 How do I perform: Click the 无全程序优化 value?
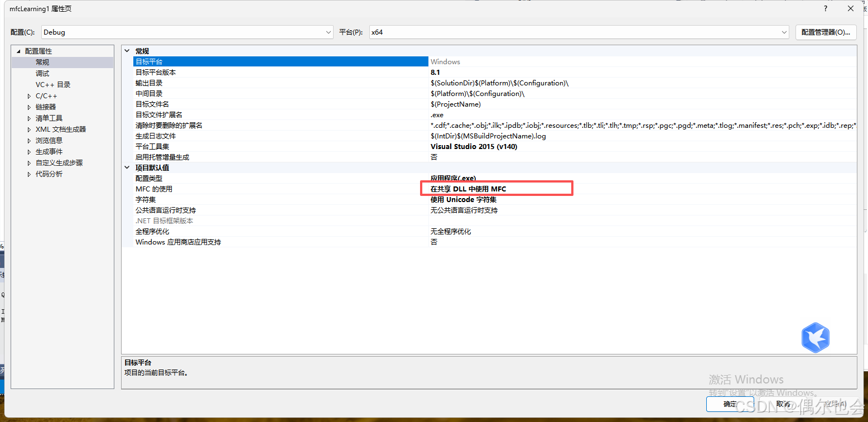coord(450,232)
